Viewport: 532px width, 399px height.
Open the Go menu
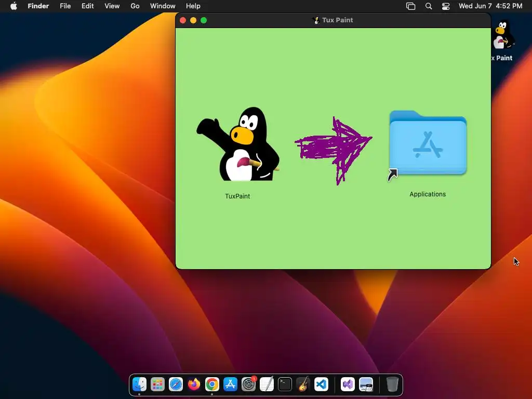[x=135, y=6]
